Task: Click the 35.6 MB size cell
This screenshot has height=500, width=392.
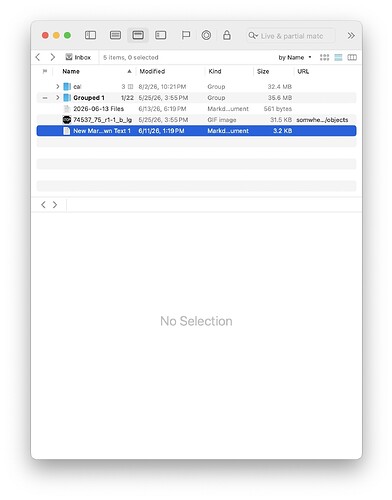Action: (279, 98)
